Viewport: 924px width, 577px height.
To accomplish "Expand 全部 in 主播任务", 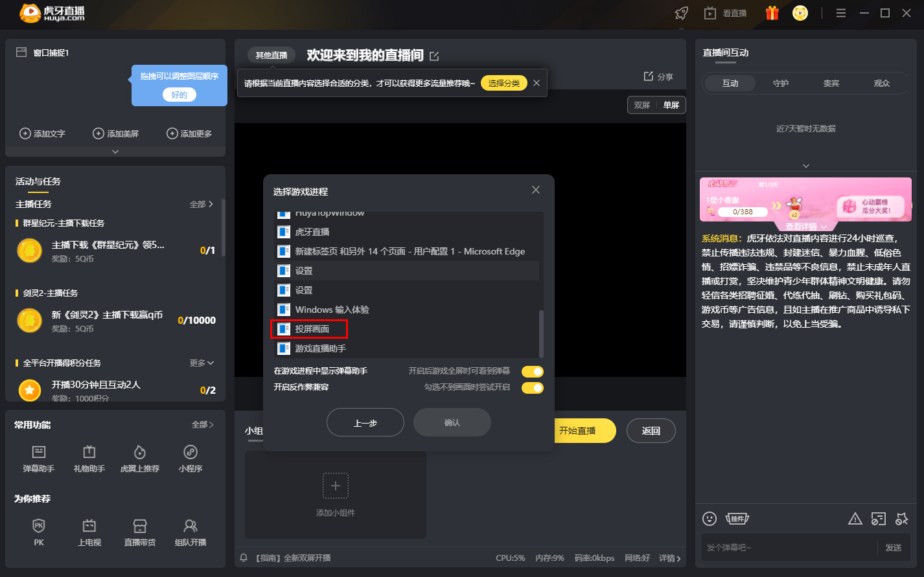I will [202, 204].
